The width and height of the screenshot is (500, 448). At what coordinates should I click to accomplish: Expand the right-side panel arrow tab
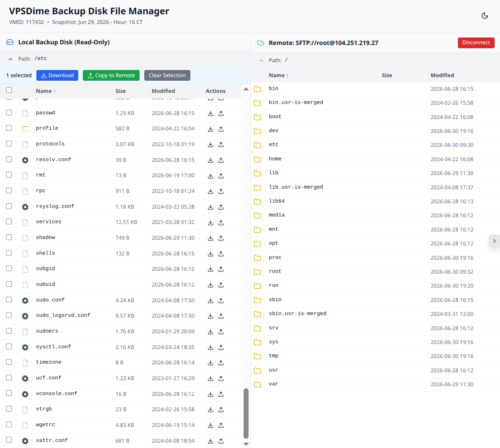[494, 241]
